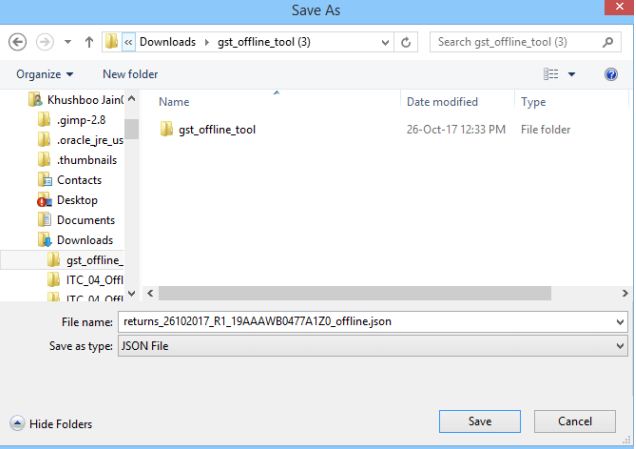Click the navigation pane scrollbar thumb

(131, 129)
